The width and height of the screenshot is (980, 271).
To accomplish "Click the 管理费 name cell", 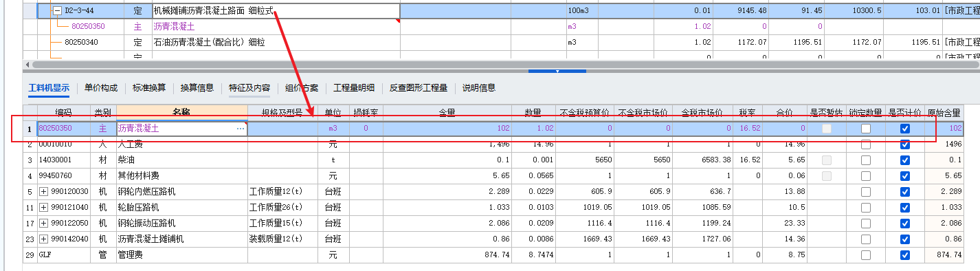I will pos(181,255).
